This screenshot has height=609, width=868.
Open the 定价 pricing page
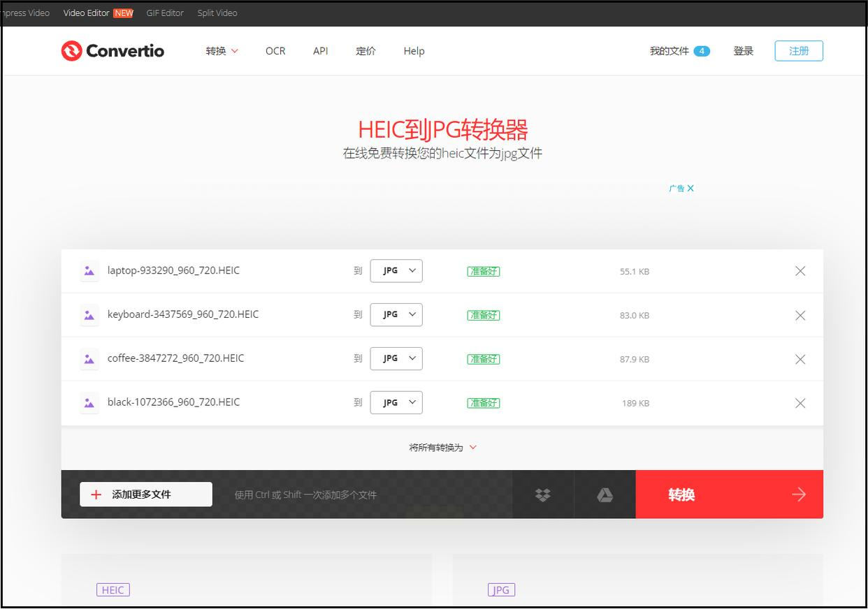[x=366, y=51]
